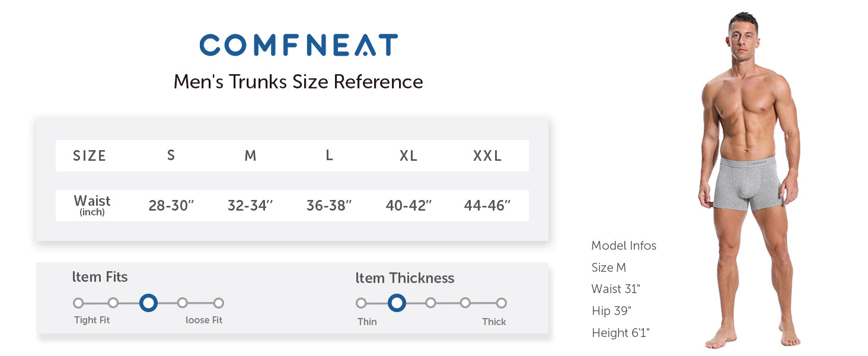Click the highlighted Item Thickness dot
868x356 pixels.
[x=397, y=303]
